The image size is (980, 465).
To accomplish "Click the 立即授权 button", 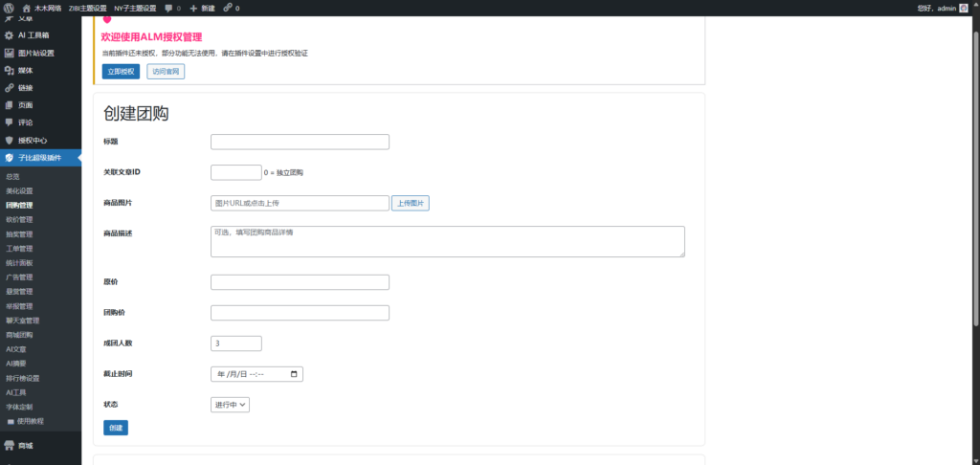I will coord(121,72).
